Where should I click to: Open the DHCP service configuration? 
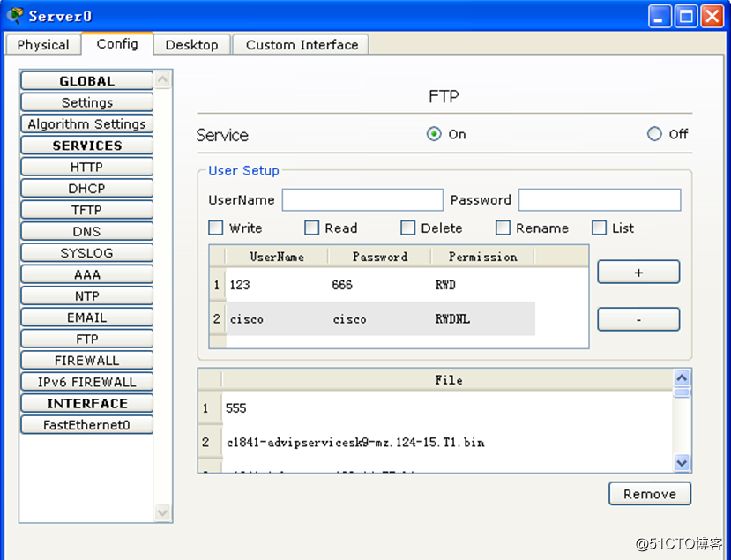tap(86, 188)
